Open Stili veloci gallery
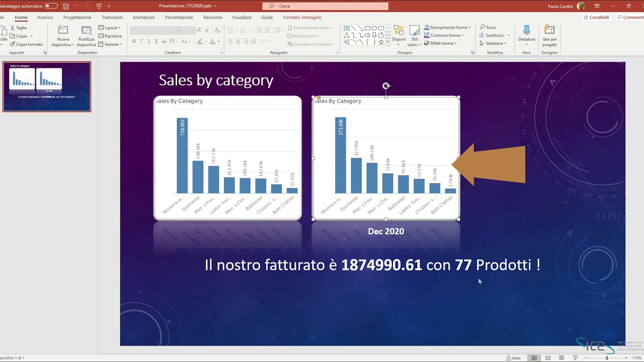This screenshot has width=644, height=362. 415,36
